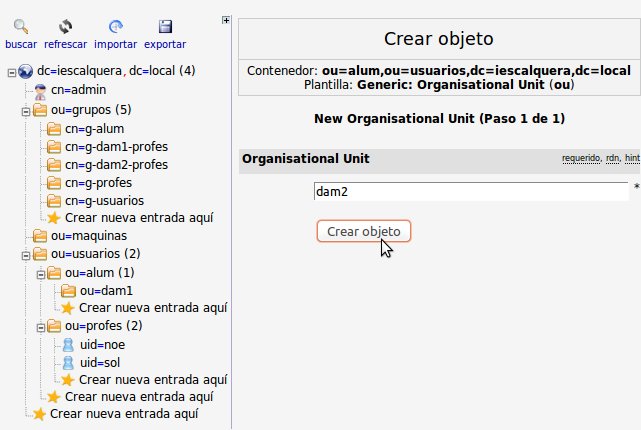Click the globe icon for dc=iescalquera

point(25,71)
